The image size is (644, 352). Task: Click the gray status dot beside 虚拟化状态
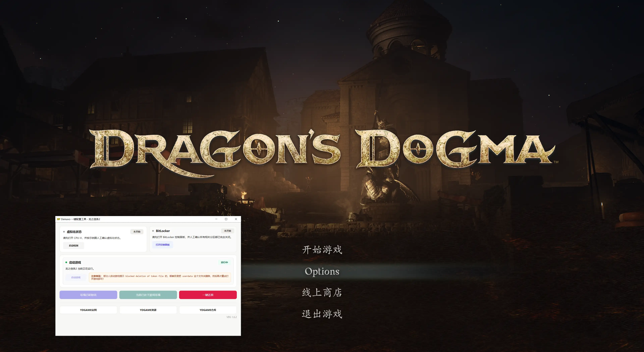64,232
